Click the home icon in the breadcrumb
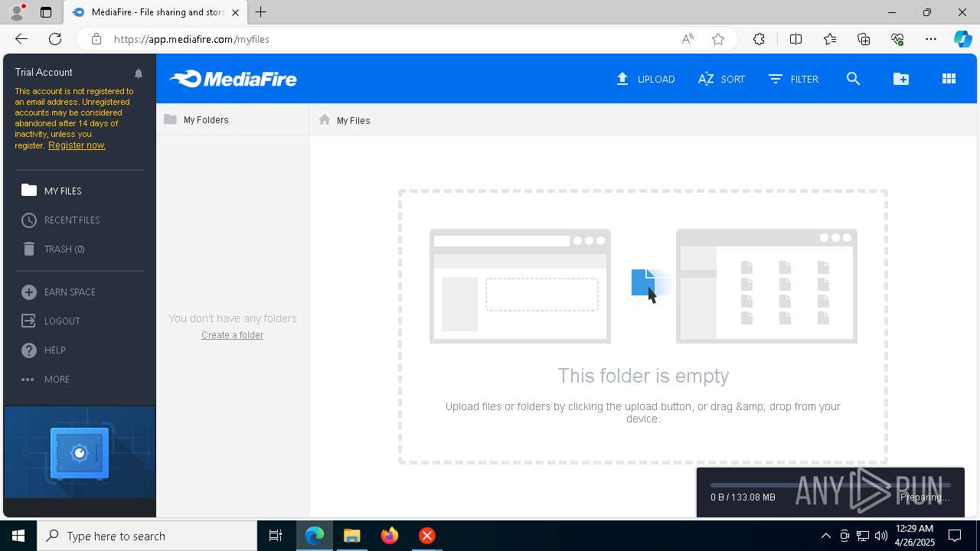Screen dimensions: 980x551 click(325, 119)
